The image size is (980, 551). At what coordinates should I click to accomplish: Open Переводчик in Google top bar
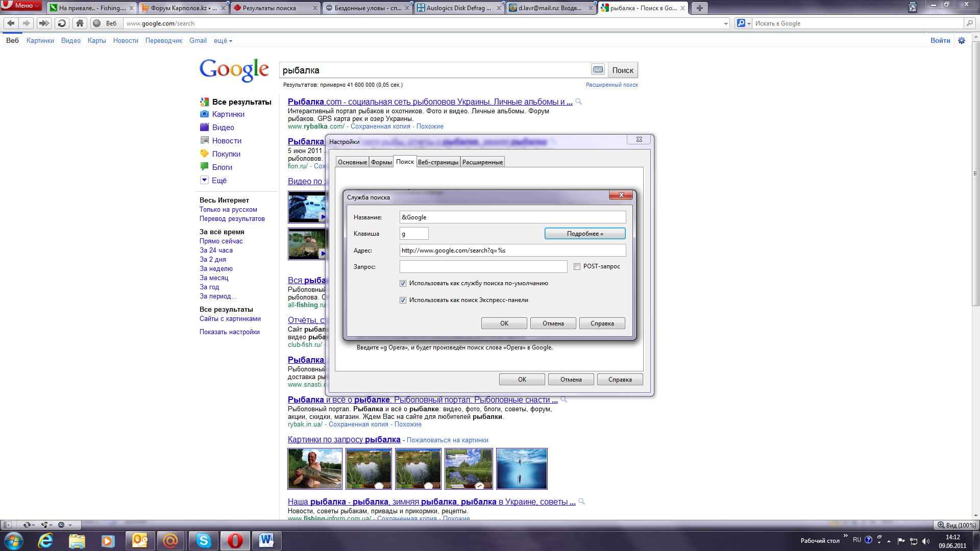click(x=164, y=41)
